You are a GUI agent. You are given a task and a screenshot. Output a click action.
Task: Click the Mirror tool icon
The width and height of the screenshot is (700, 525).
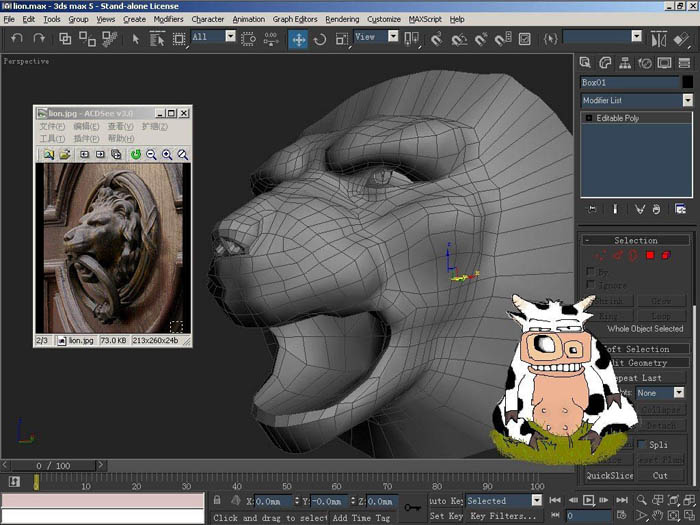658,39
